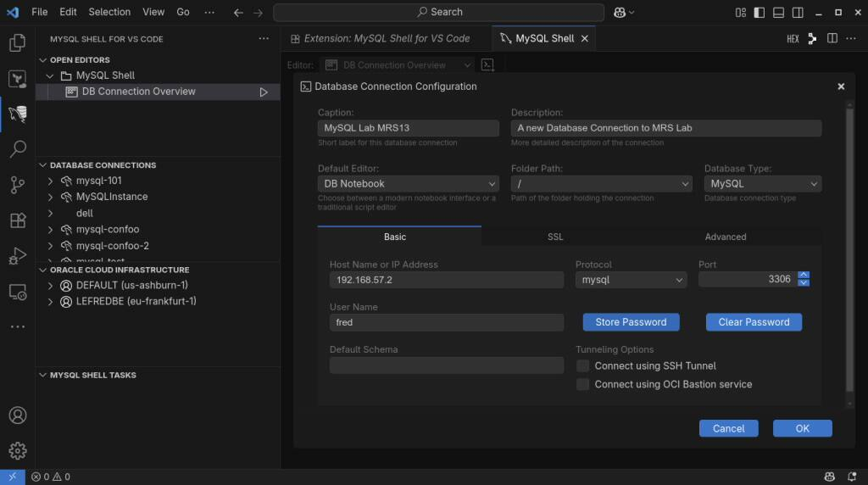This screenshot has width=868, height=485.
Task: Open the MySQL Shell activity bar icon
Action: pyautogui.click(x=17, y=113)
